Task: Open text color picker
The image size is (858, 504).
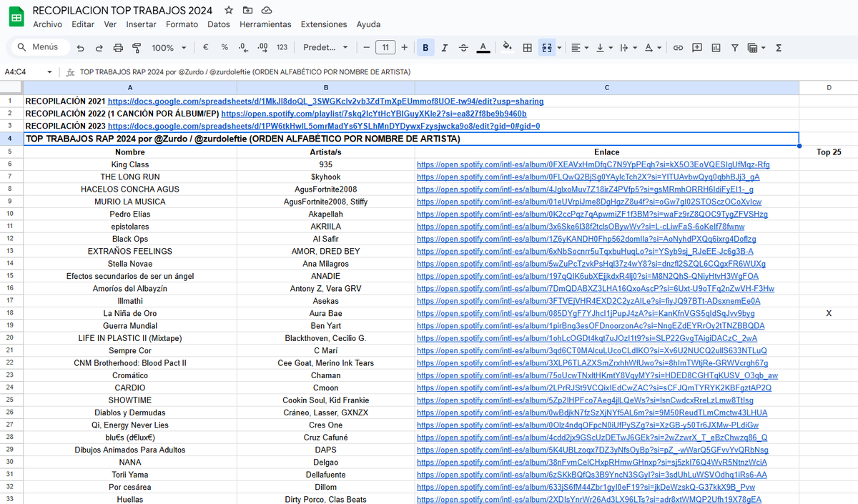Action: click(x=483, y=48)
